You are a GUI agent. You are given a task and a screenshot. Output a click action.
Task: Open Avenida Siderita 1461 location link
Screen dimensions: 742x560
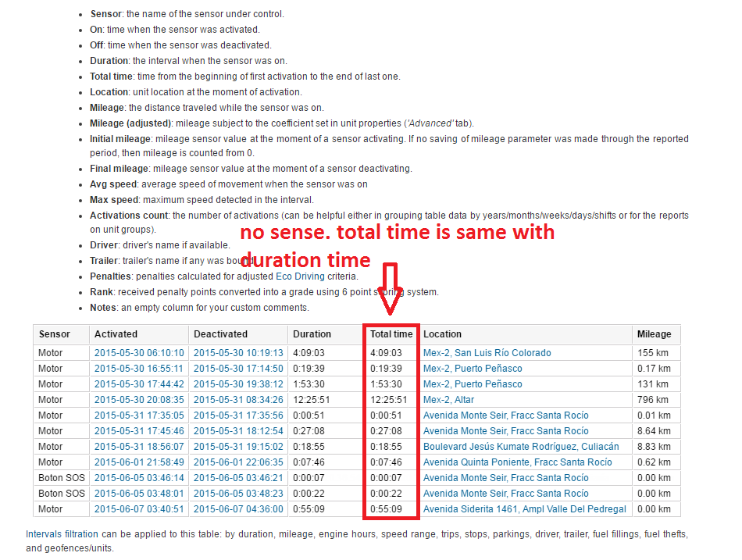click(x=524, y=509)
